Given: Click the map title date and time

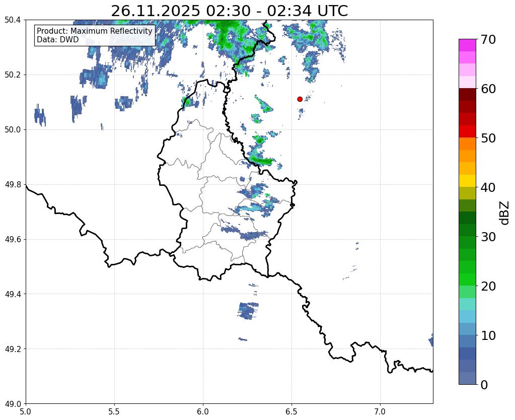Looking at the screenshot, I should pos(229,11).
